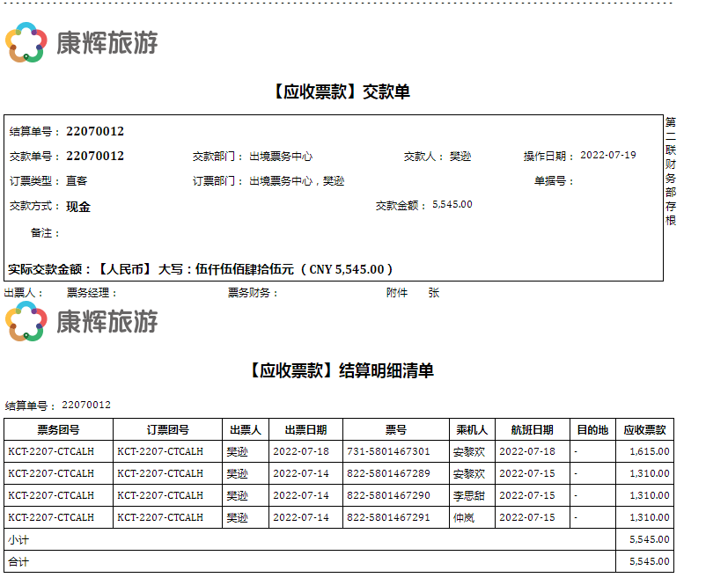This screenshot has width=728, height=585.
Task: Select ticket number 822-5801467290
Action: pos(388,495)
